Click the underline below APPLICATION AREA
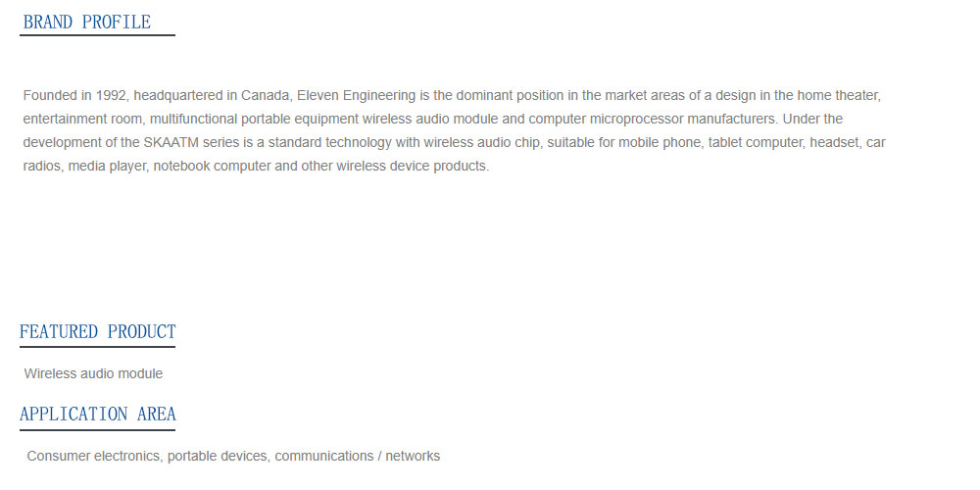This screenshot has height=490, width=980. (97, 429)
